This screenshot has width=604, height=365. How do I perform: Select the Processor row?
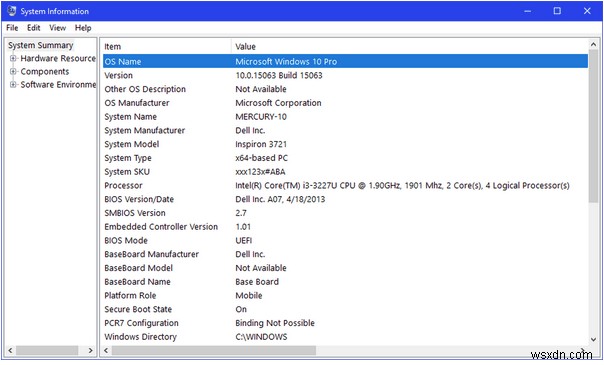click(x=345, y=186)
